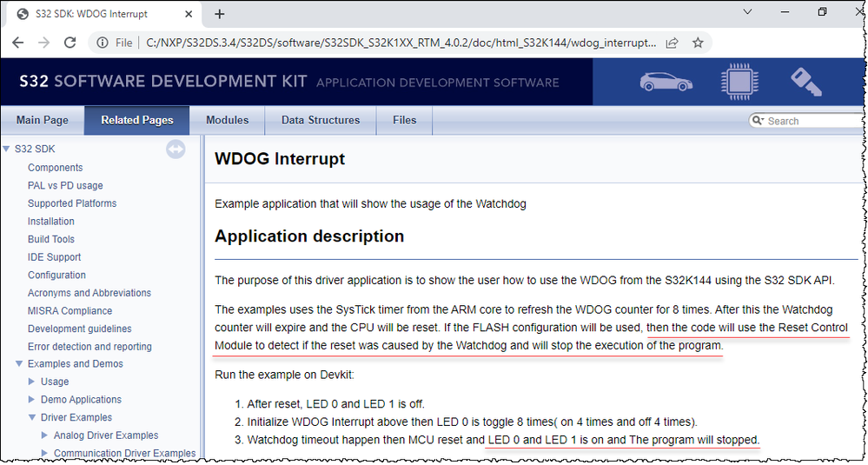This screenshot has width=868, height=465.
Task: Reload the WDOG Interrupt page
Action: 70,43
